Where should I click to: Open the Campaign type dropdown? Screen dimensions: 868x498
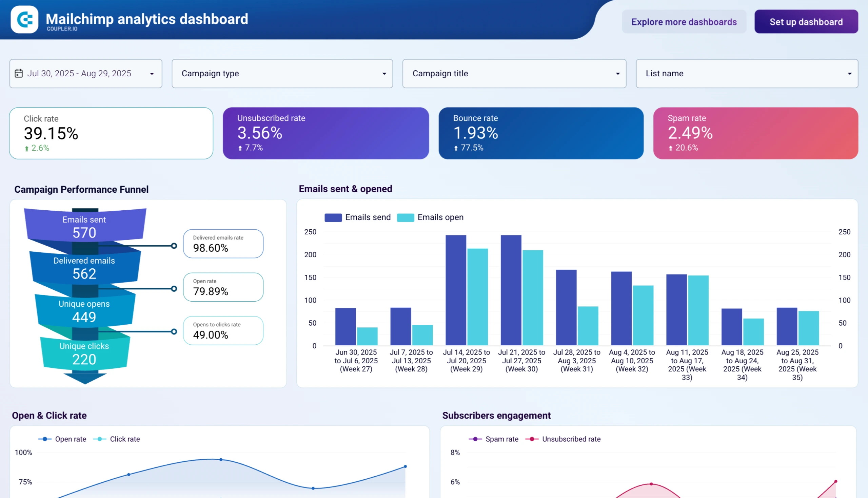[282, 73]
